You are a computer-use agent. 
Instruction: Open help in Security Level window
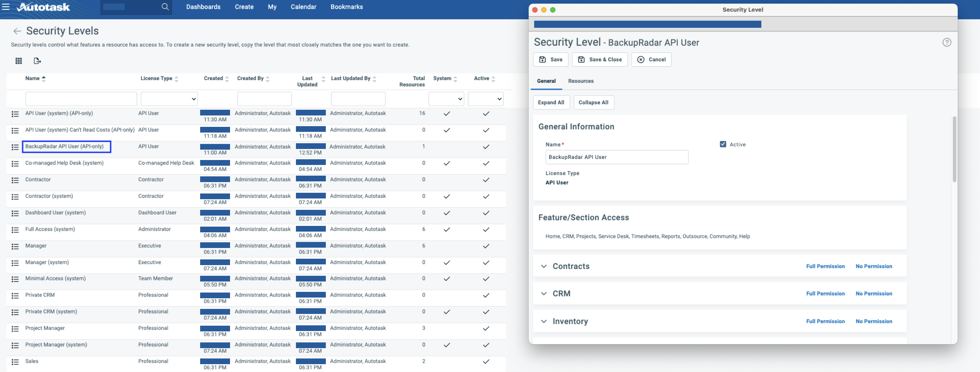[947, 42]
